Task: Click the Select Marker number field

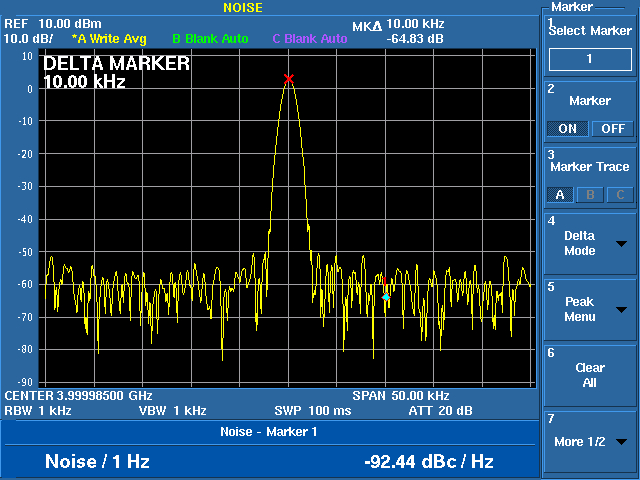Action: [x=590, y=60]
